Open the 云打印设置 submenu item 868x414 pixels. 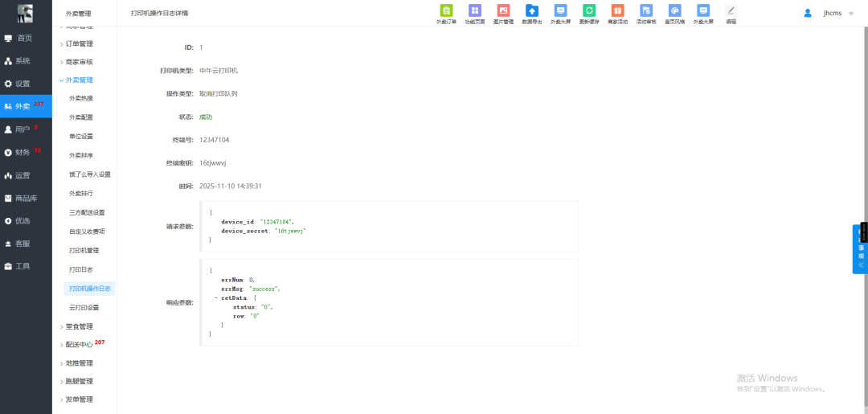(84, 307)
